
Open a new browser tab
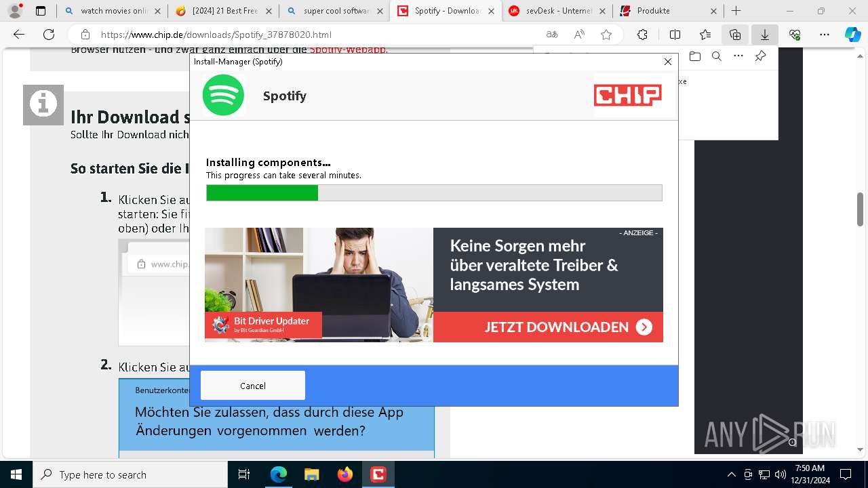(736, 11)
